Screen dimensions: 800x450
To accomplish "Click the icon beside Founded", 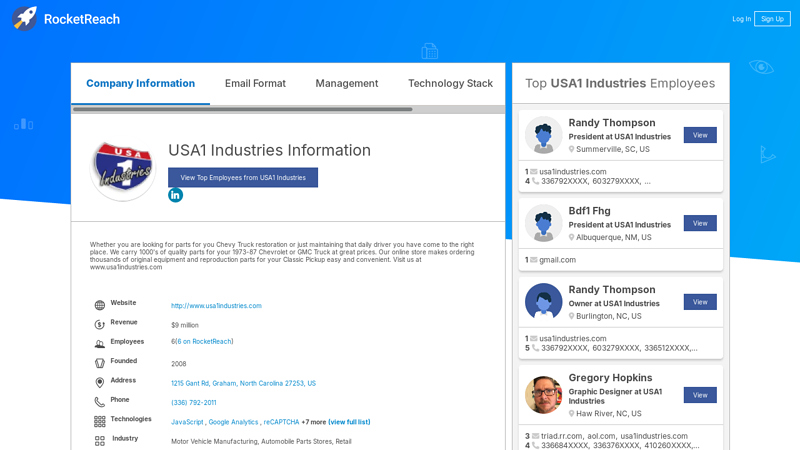I will click(x=99, y=363).
